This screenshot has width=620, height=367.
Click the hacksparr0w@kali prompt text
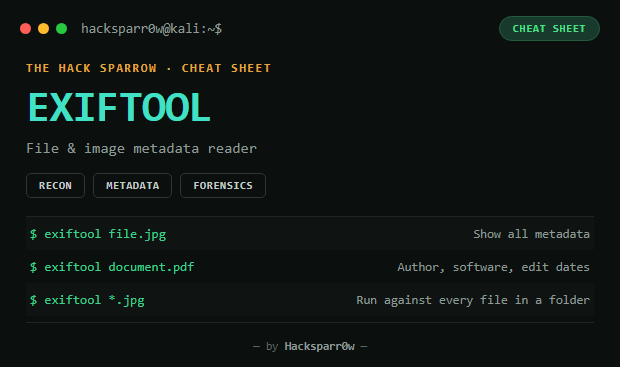tap(151, 28)
